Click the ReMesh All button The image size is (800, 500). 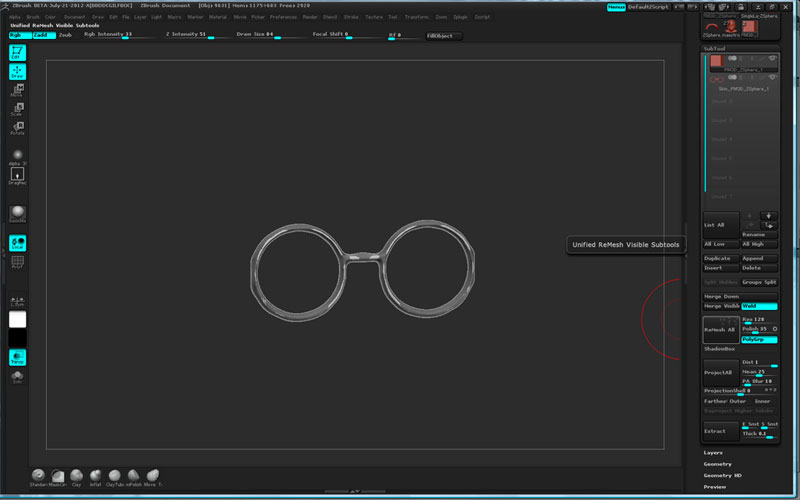coord(721,330)
